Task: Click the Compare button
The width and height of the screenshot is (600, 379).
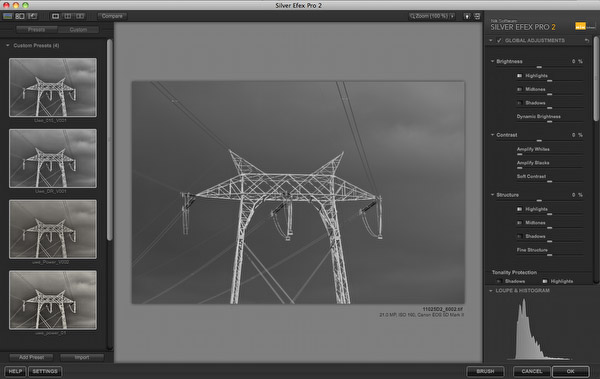Action: [112, 16]
